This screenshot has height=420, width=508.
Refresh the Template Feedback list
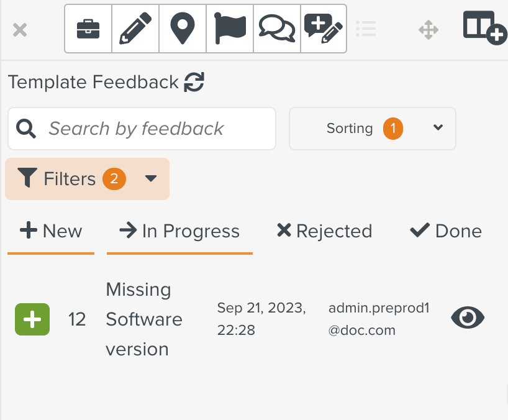tap(194, 81)
